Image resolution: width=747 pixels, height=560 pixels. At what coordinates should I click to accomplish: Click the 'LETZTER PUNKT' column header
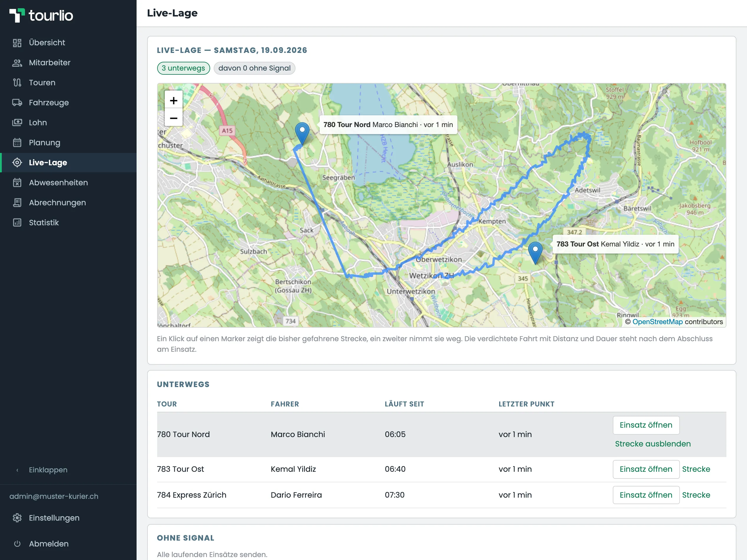(527, 404)
